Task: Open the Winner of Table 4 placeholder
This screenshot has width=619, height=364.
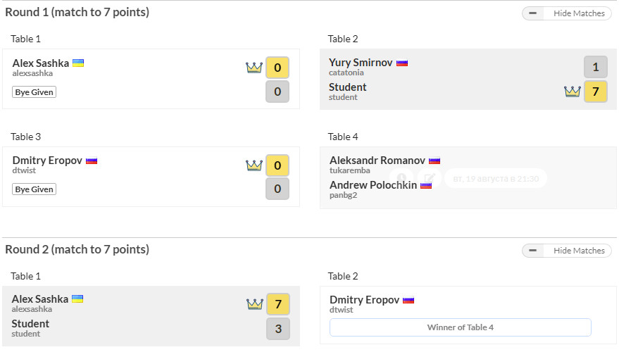Action: pyautogui.click(x=461, y=327)
